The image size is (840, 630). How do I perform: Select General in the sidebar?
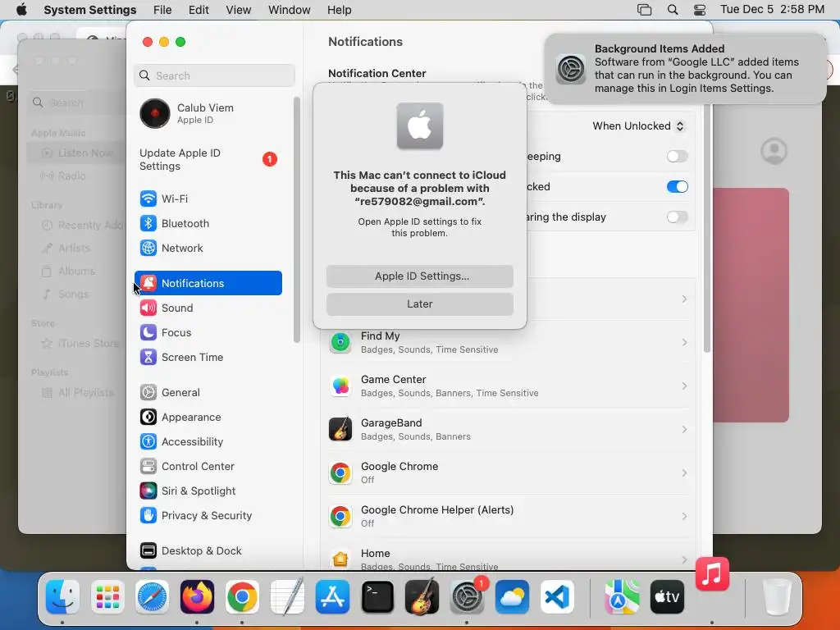pos(208,393)
